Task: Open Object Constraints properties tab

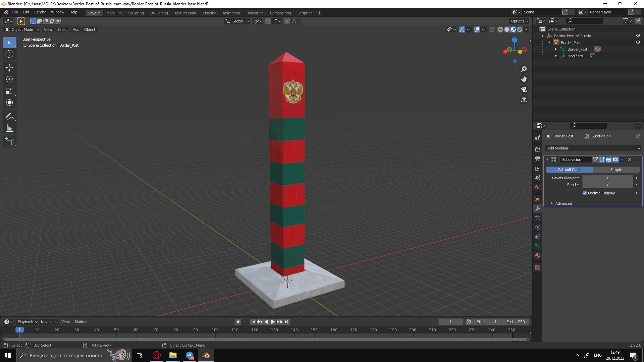Action: click(538, 237)
